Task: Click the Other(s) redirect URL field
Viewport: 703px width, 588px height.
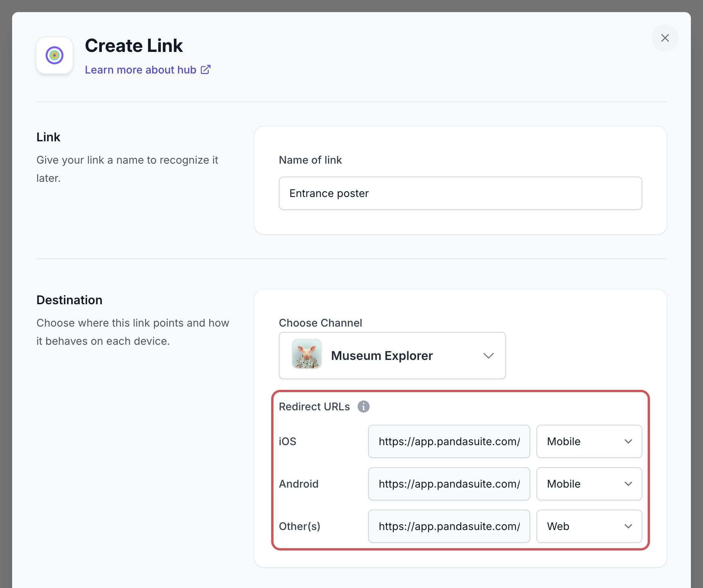Action: pyautogui.click(x=449, y=526)
